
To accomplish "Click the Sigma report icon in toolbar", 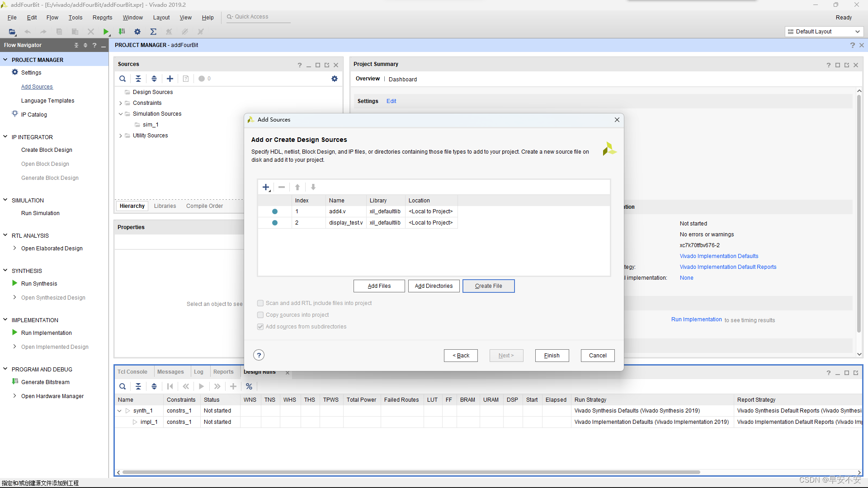I will pos(153,32).
